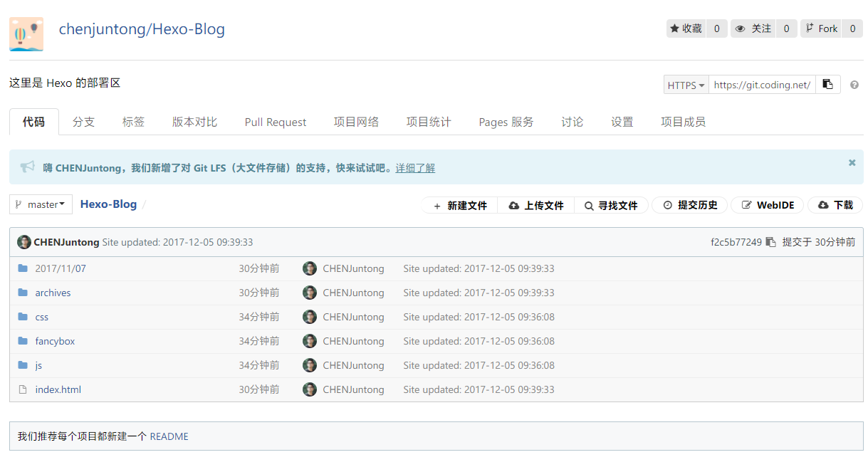The image size is (868, 467).
Task: Open the HTTPS protocol dropdown
Action: click(686, 85)
